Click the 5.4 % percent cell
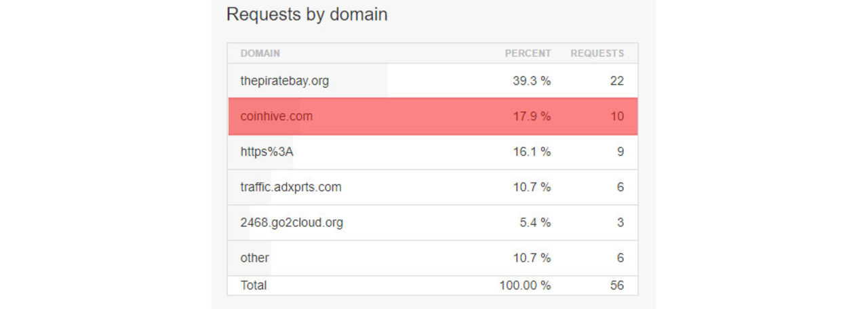This screenshot has height=309, width=868. [535, 222]
